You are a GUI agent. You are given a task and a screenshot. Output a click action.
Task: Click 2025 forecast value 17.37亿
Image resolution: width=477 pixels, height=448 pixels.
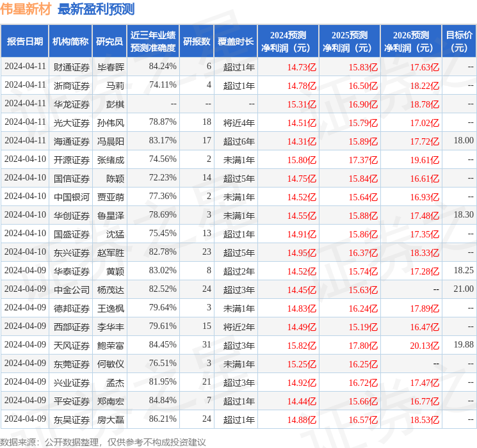click(363, 159)
